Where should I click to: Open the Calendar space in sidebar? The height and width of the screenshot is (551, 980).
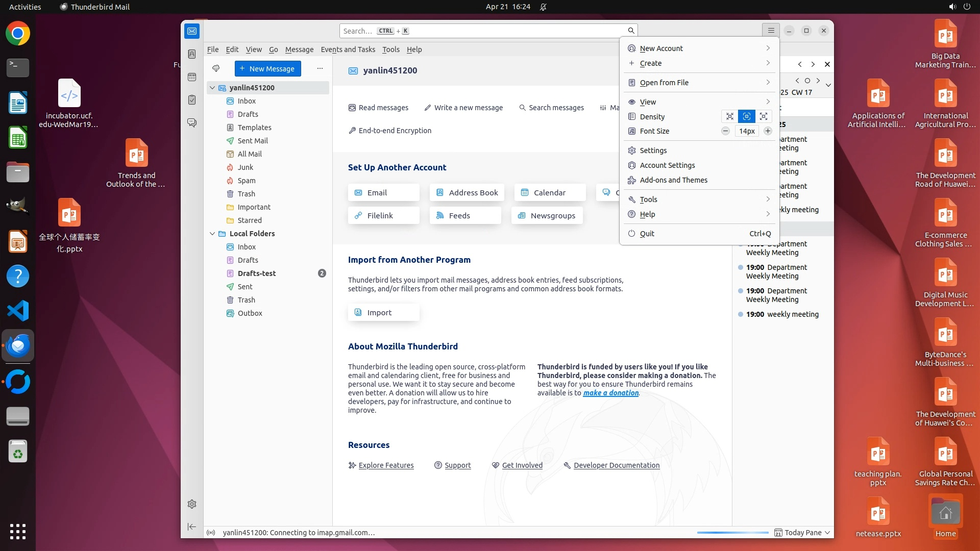[x=192, y=77]
